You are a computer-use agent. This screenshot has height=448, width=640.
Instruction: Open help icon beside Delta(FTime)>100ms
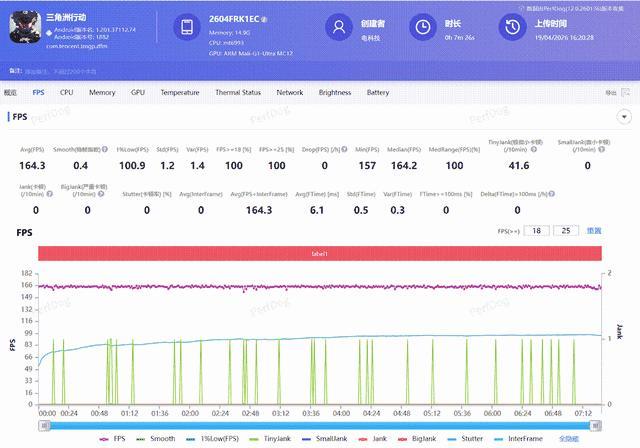coord(551,194)
